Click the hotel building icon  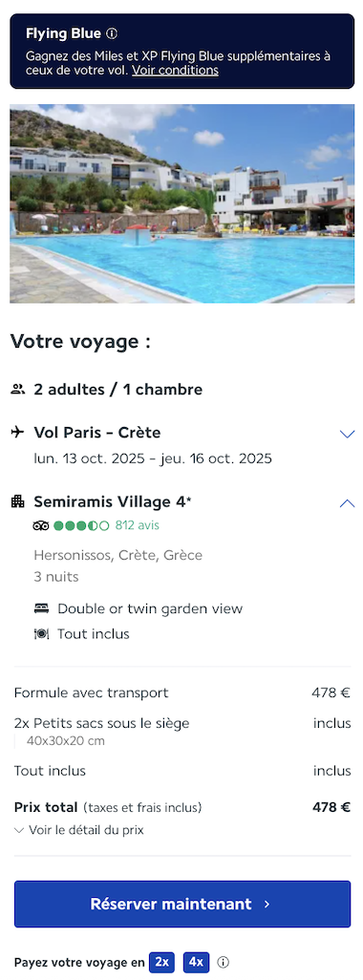click(18, 501)
